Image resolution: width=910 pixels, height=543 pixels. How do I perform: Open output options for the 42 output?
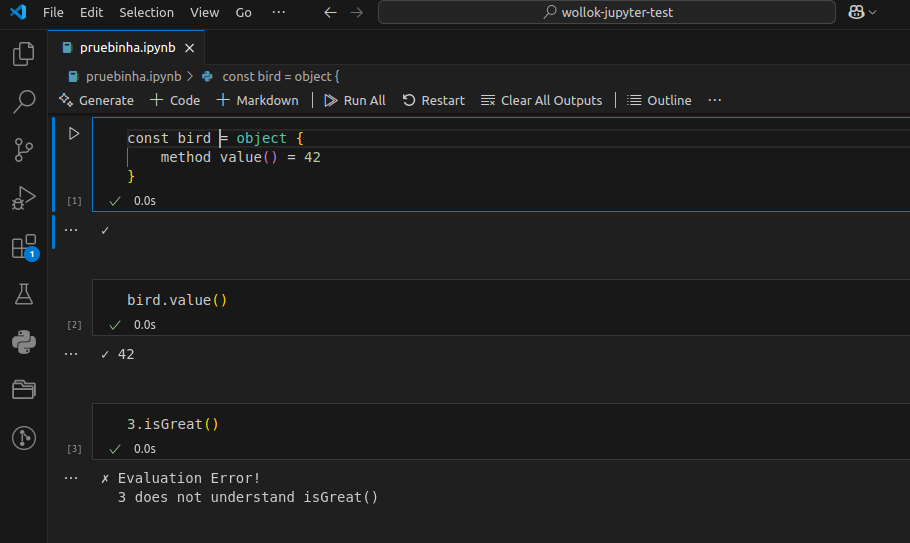(71, 354)
